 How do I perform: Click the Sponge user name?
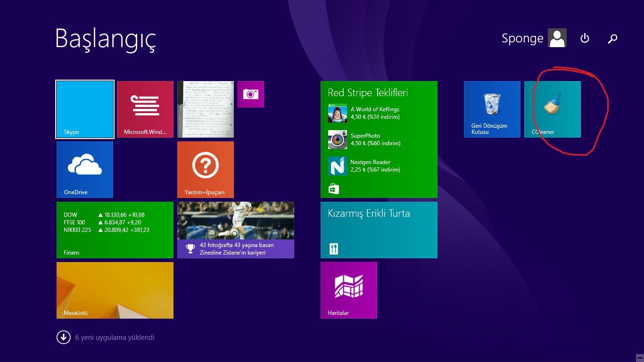tap(522, 38)
